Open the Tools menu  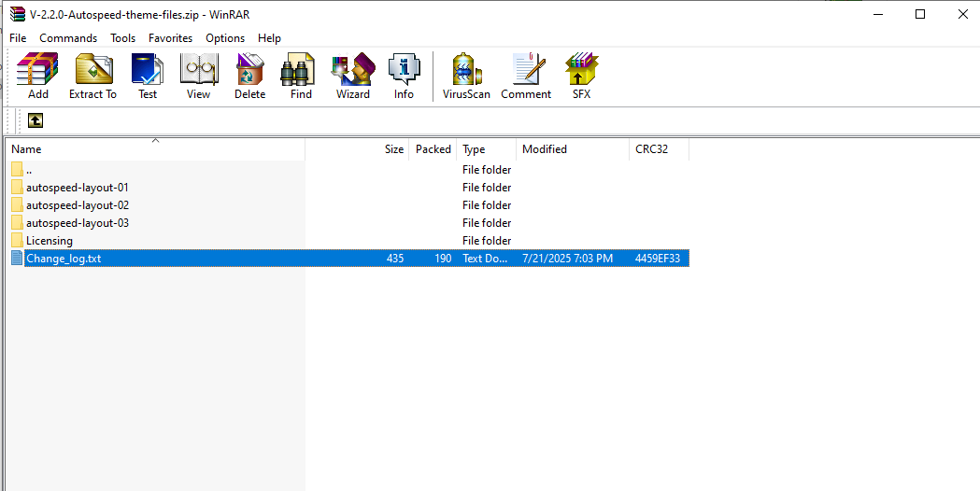(122, 38)
